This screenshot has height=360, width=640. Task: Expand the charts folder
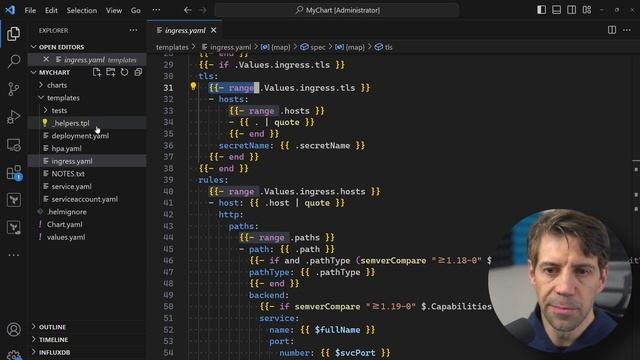coord(57,85)
